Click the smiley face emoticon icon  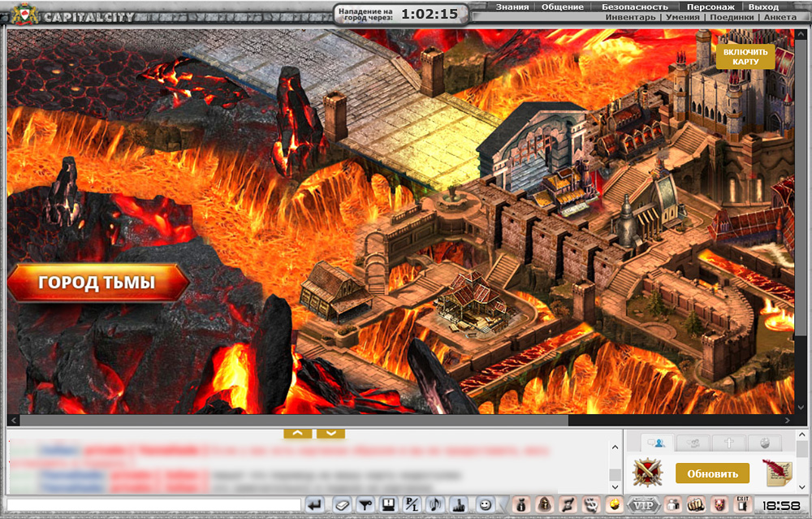click(x=485, y=504)
